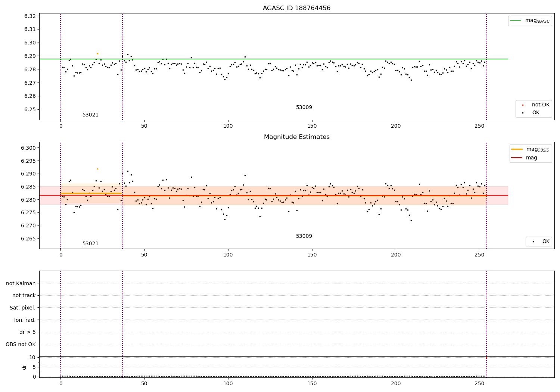Click the "53021" label in the top plot

(x=91, y=115)
